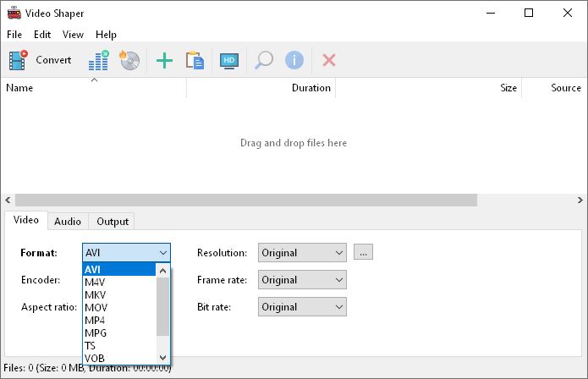Expand the Resolution dropdown
Screen dimensions: 588x379
pos(302,253)
